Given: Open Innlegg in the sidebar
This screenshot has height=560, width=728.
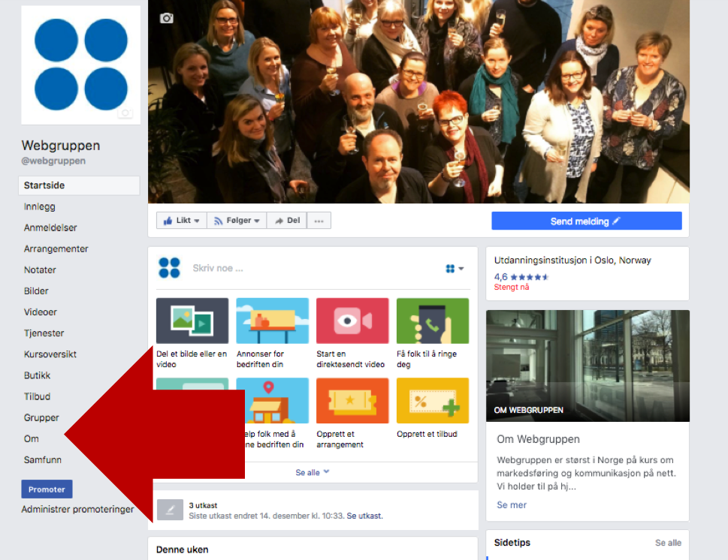Looking at the screenshot, I should (x=40, y=206).
